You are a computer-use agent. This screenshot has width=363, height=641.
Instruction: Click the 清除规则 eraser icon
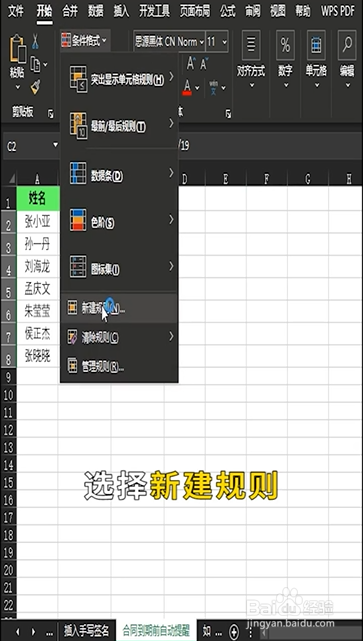tap(72, 337)
